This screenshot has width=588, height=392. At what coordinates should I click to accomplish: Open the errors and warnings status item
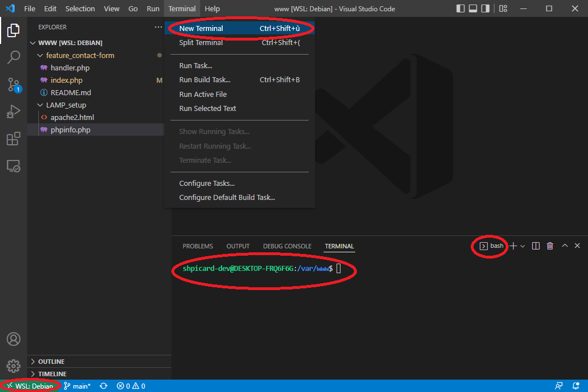pyautogui.click(x=131, y=386)
